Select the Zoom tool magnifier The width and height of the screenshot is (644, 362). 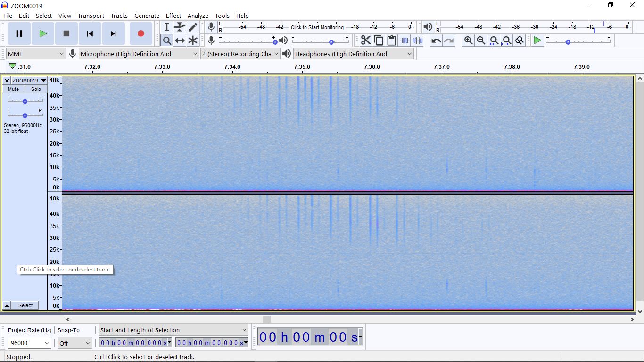coord(167,41)
